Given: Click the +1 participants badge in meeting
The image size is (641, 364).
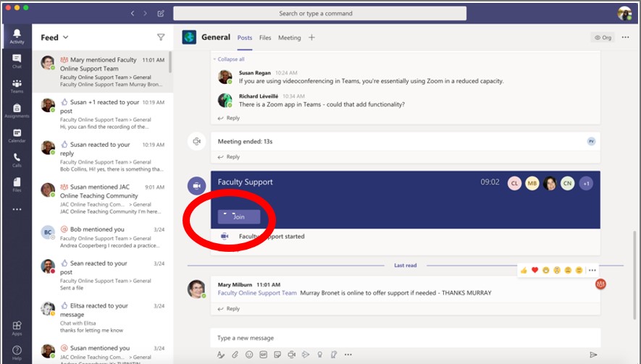Looking at the screenshot, I should tap(586, 183).
